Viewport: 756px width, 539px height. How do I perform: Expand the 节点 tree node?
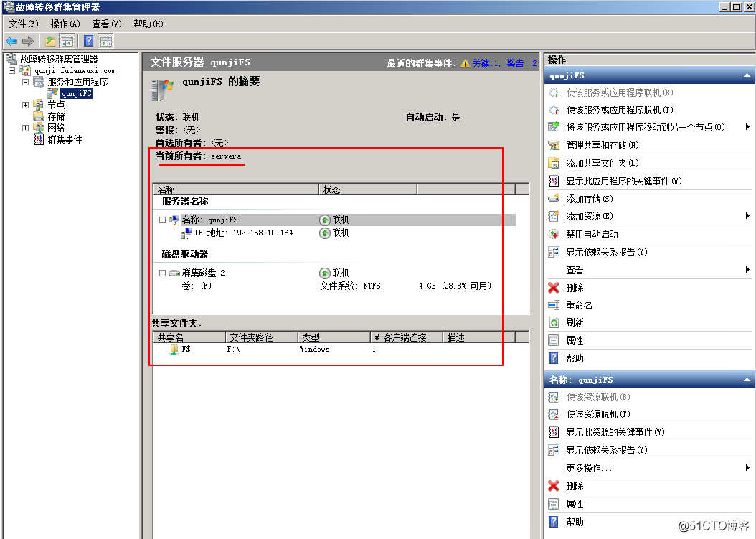25,105
